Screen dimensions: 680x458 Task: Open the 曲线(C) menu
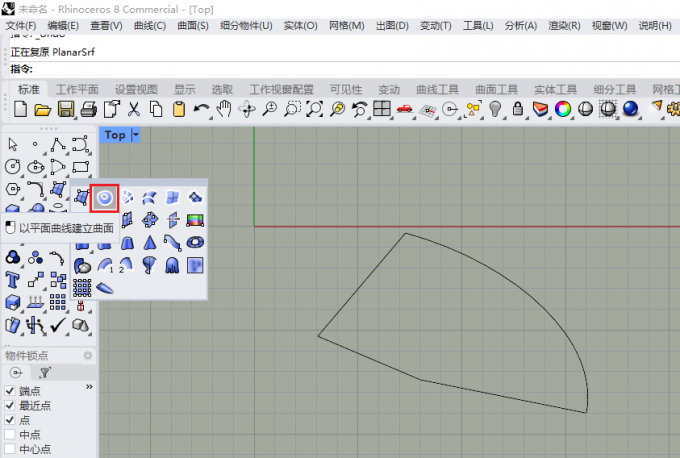tap(150, 26)
